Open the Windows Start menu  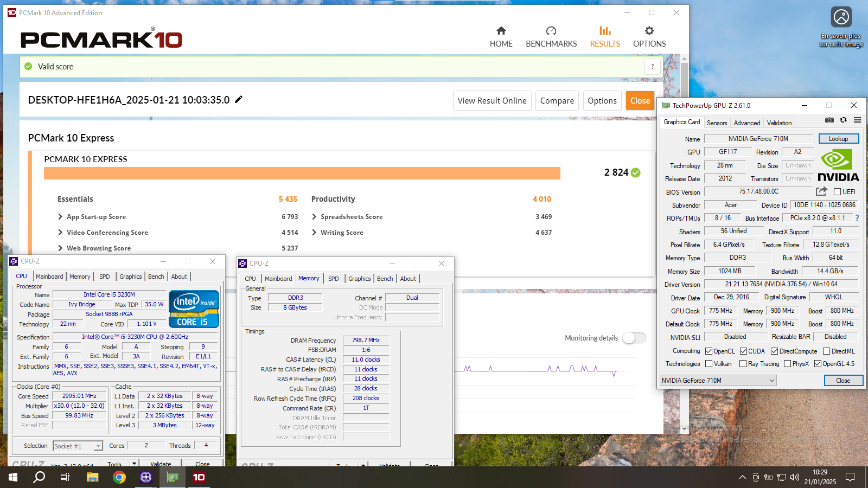click(13, 477)
